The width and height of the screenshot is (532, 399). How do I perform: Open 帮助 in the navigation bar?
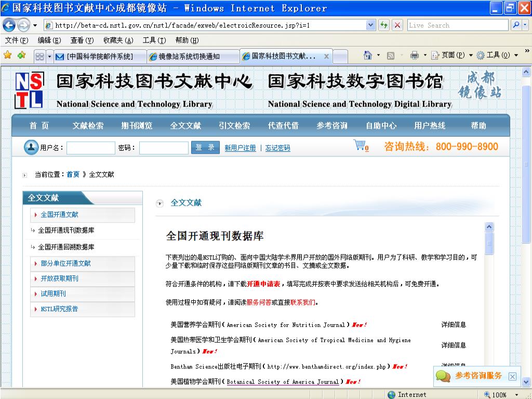coord(478,126)
